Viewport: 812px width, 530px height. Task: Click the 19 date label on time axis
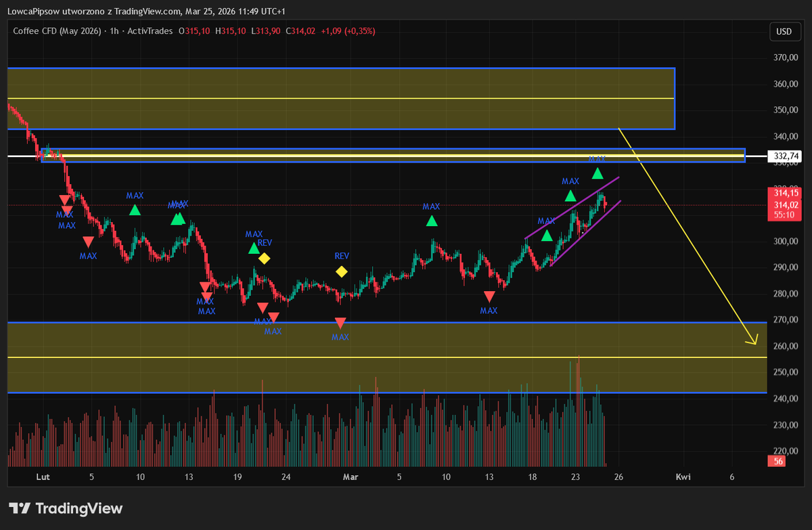(x=238, y=477)
